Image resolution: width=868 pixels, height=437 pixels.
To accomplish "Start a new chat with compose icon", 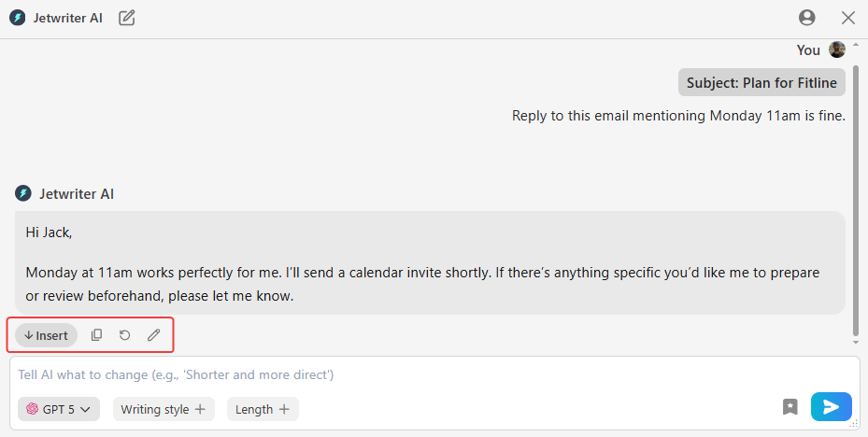I will (x=127, y=18).
